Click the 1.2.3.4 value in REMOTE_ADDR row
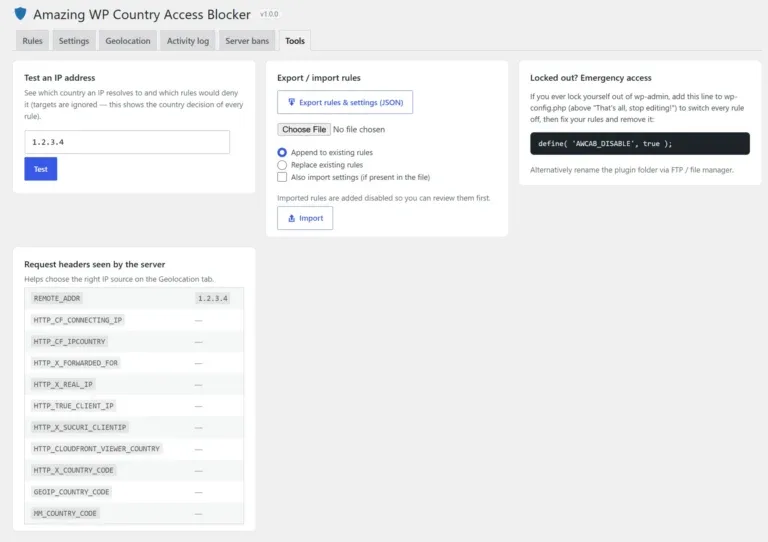Viewport: 768px width, 542px height. pos(213,298)
